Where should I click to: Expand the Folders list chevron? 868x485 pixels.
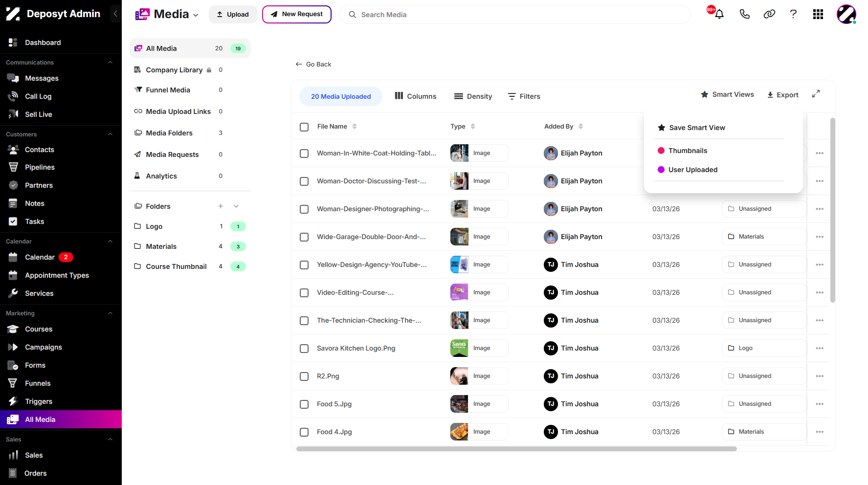[x=236, y=206]
